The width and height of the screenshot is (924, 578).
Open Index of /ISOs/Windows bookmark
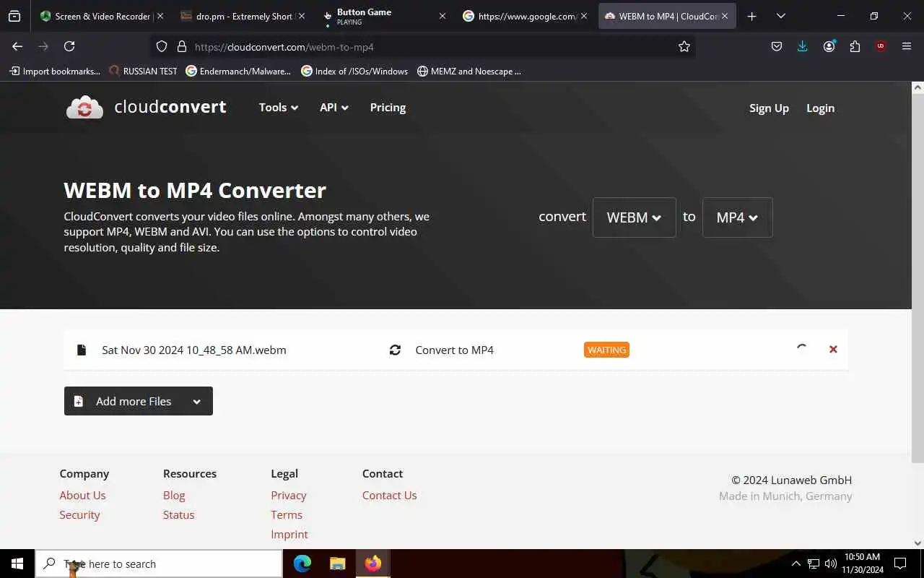tap(354, 71)
